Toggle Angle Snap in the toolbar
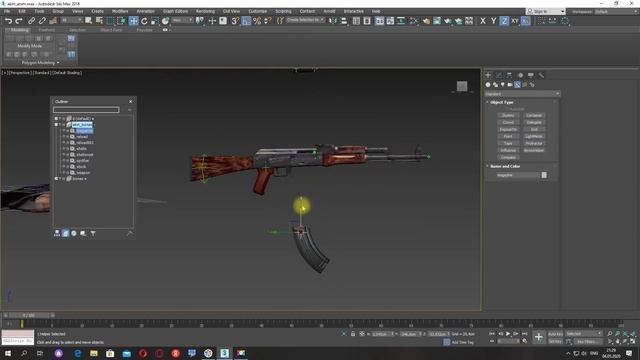 coord(246,21)
